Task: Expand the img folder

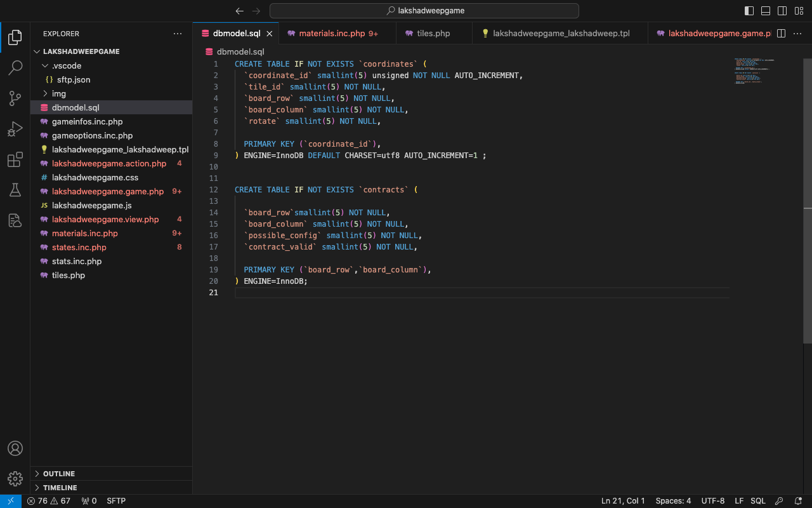Action: tap(111, 93)
